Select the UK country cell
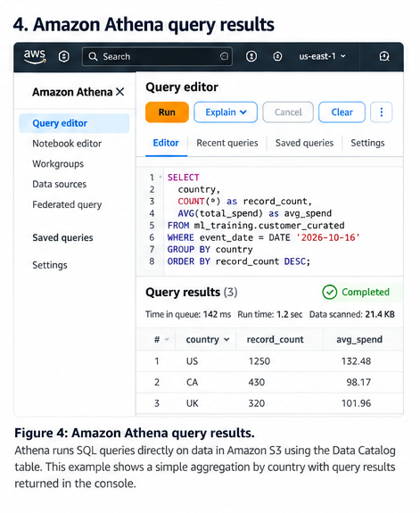The width and height of the screenshot is (420, 513). point(192,403)
